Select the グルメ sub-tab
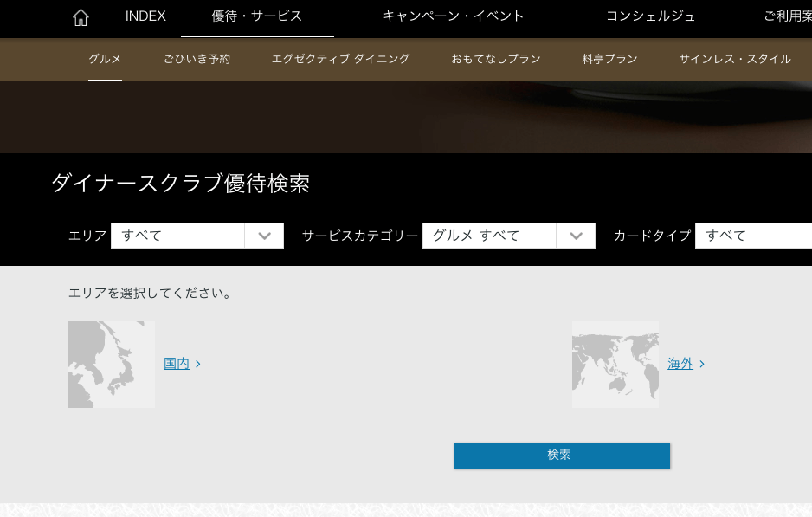 pos(105,59)
